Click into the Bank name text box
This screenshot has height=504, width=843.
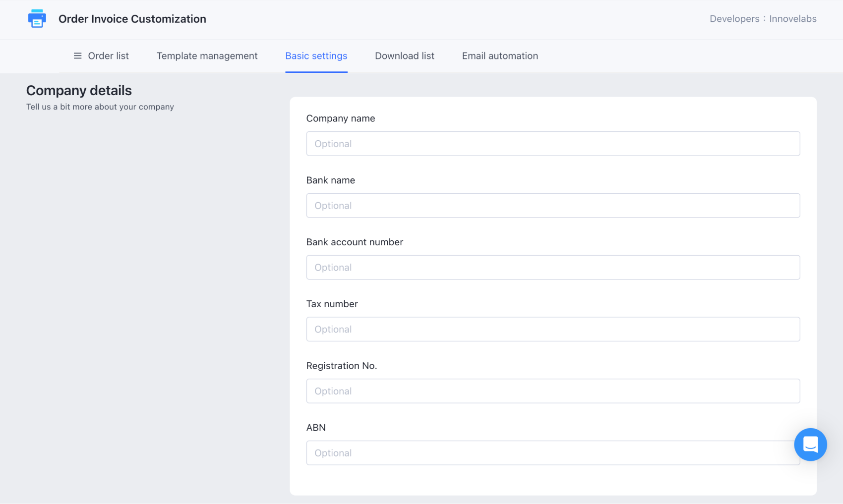(x=552, y=206)
